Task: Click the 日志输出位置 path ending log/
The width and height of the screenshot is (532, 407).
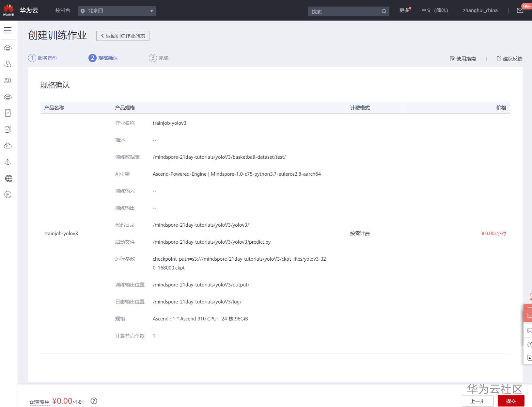Action: pyautogui.click(x=197, y=302)
